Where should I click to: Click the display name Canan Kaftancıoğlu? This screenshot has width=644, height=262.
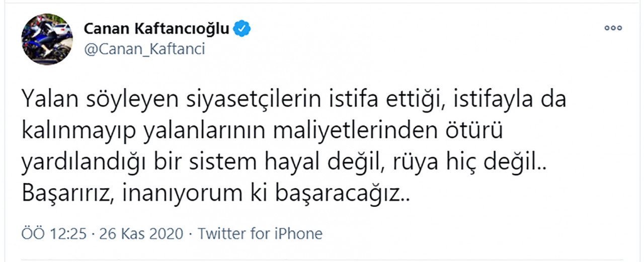(157, 29)
